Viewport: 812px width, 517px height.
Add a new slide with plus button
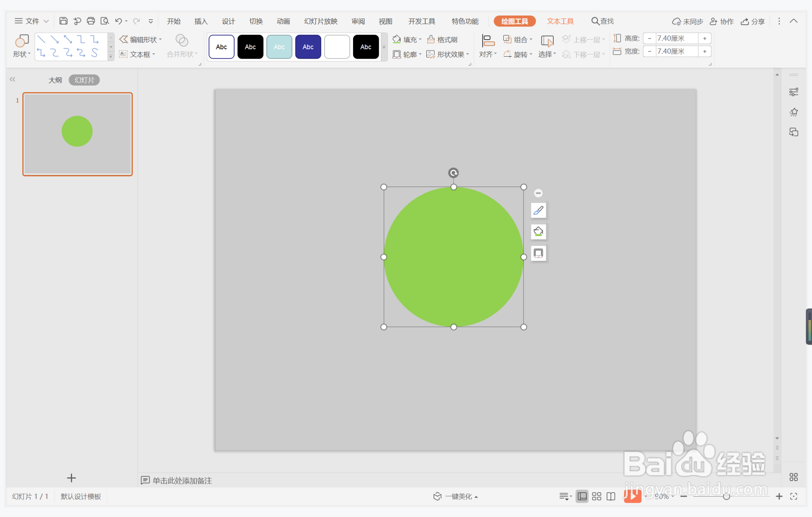pyautogui.click(x=71, y=477)
